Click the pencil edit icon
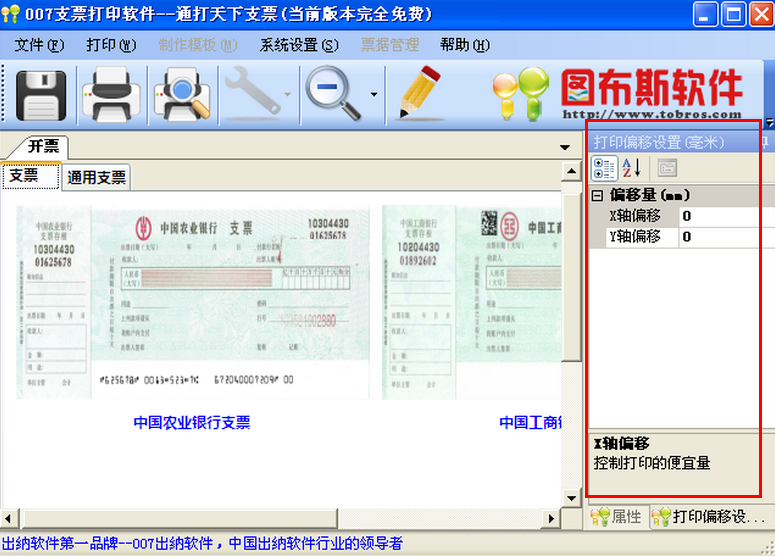The image size is (775, 556). [x=420, y=92]
